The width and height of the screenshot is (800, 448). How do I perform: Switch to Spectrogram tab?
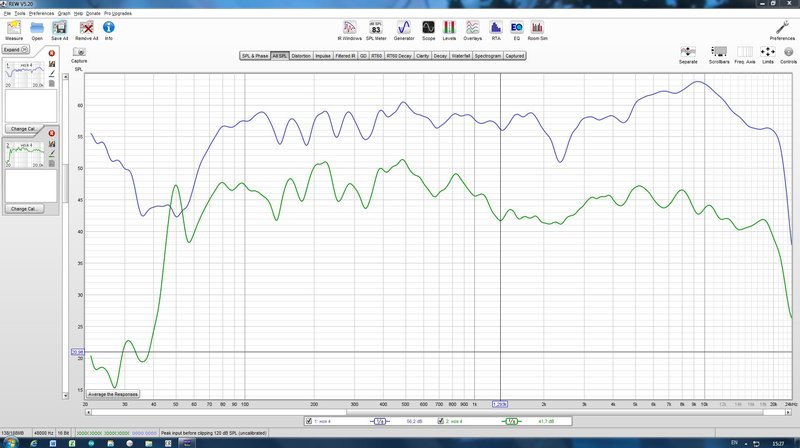(488, 56)
